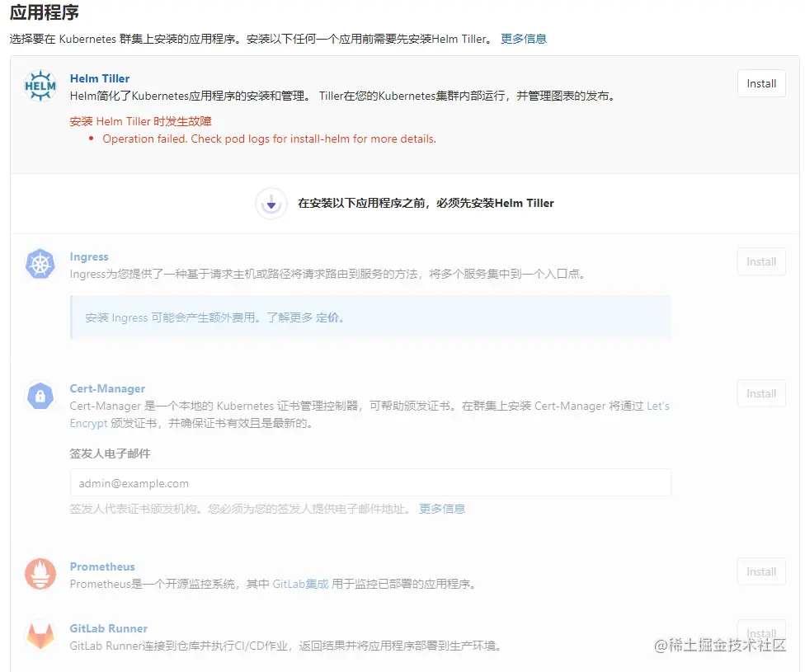805x672 pixels.
Task: Install Helm Tiller
Action: click(x=761, y=83)
